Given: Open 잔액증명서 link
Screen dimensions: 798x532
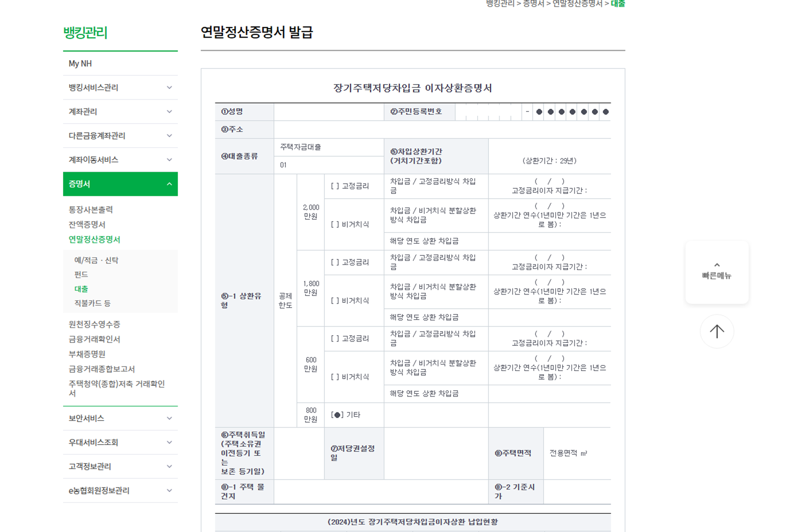Looking at the screenshot, I should click(x=87, y=225).
